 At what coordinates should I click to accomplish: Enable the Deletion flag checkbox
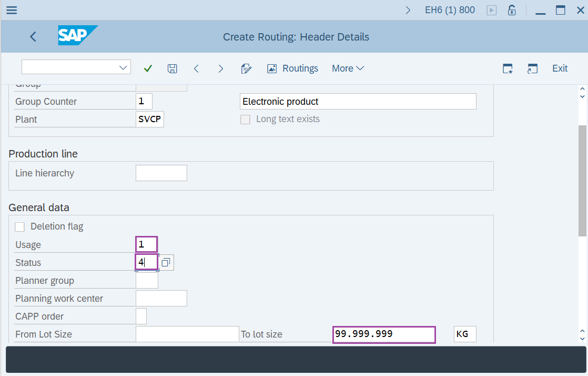click(x=19, y=226)
